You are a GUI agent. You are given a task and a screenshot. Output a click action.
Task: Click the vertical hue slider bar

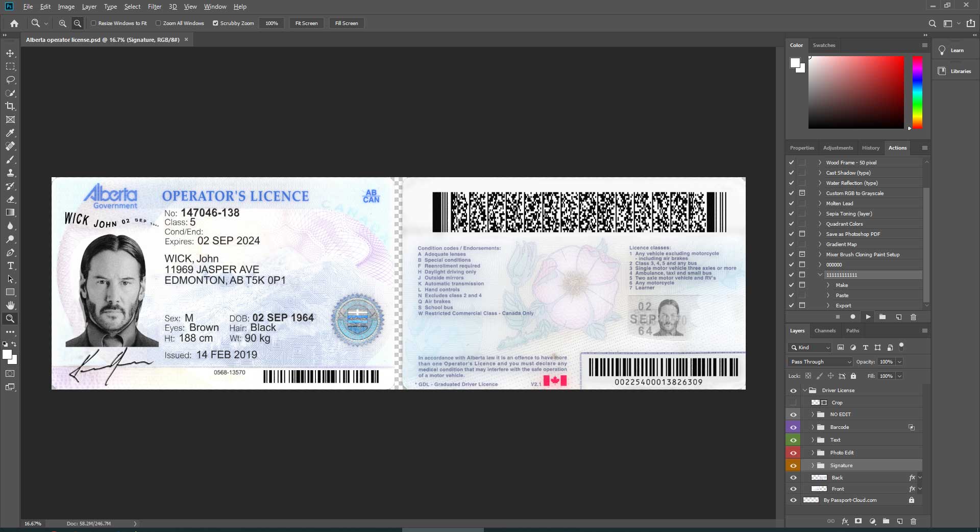coord(917,92)
